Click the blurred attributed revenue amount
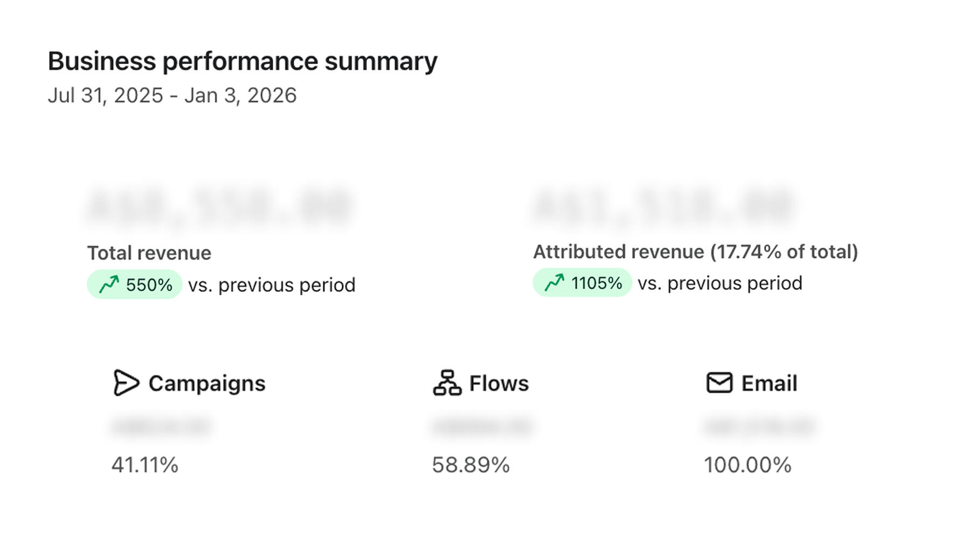 click(x=663, y=206)
